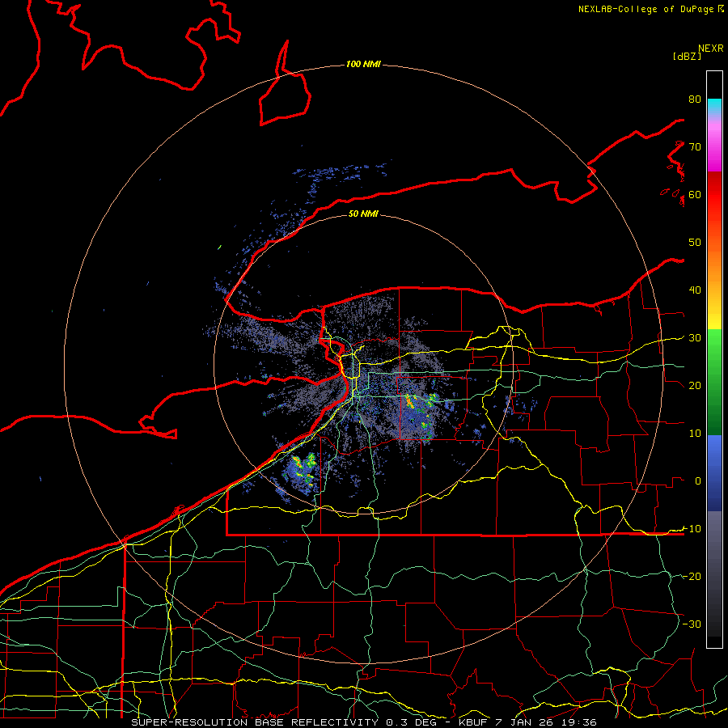Click the 50 dBZ scale value
Image resolution: width=728 pixels, height=728 pixels.
coord(695,243)
